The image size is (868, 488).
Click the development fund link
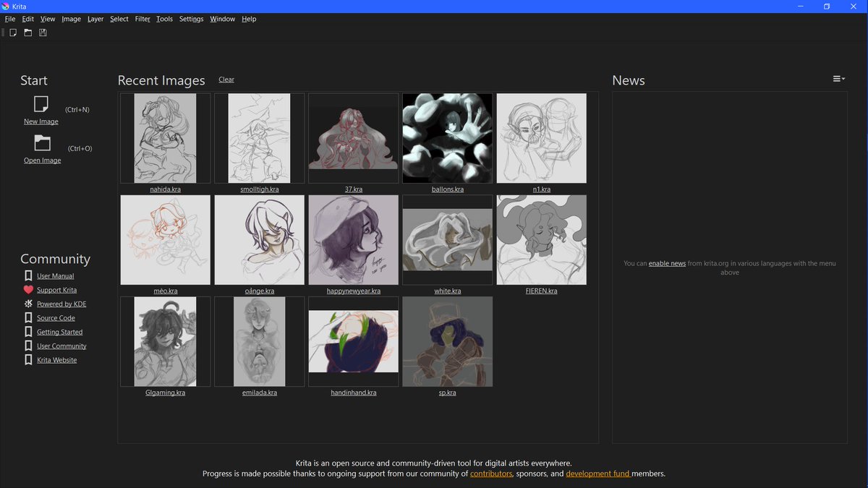tap(598, 474)
